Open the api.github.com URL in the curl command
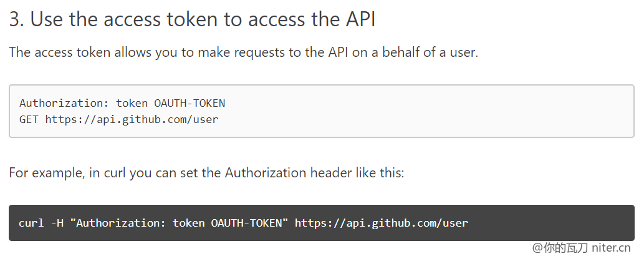Image resolution: width=644 pixels, height=261 pixels. click(381, 223)
